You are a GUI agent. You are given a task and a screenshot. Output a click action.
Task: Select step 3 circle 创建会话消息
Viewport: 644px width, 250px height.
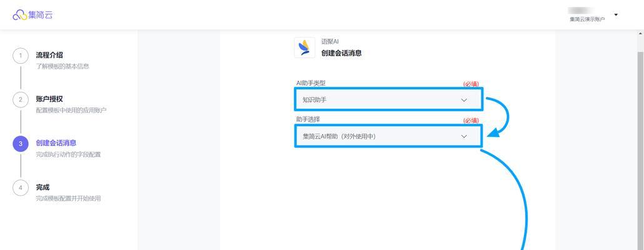pos(21,144)
